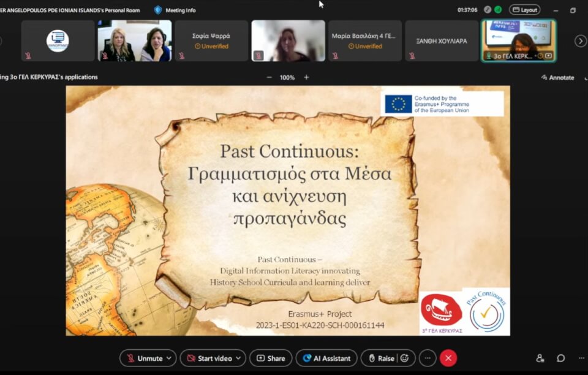Open the chat panel icon
The image size is (588, 375).
point(560,358)
